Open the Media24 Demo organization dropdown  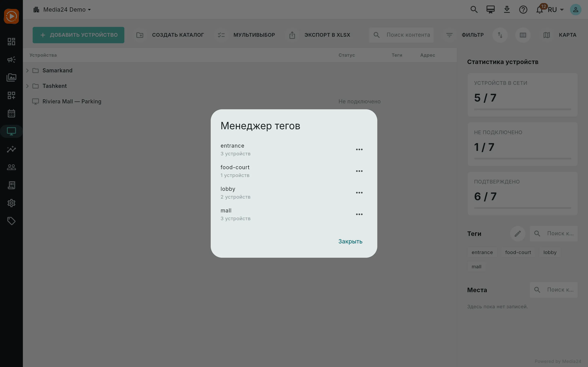pyautogui.click(x=62, y=10)
